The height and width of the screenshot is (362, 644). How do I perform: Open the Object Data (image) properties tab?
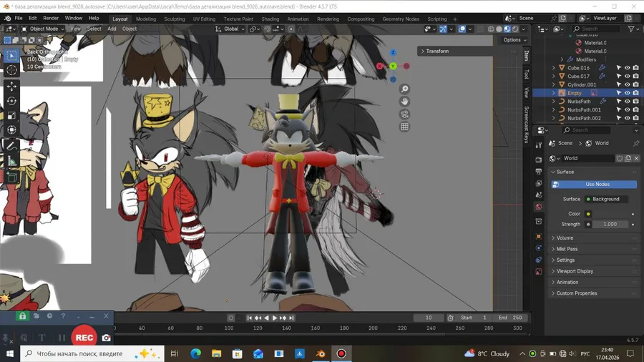[x=538, y=272]
